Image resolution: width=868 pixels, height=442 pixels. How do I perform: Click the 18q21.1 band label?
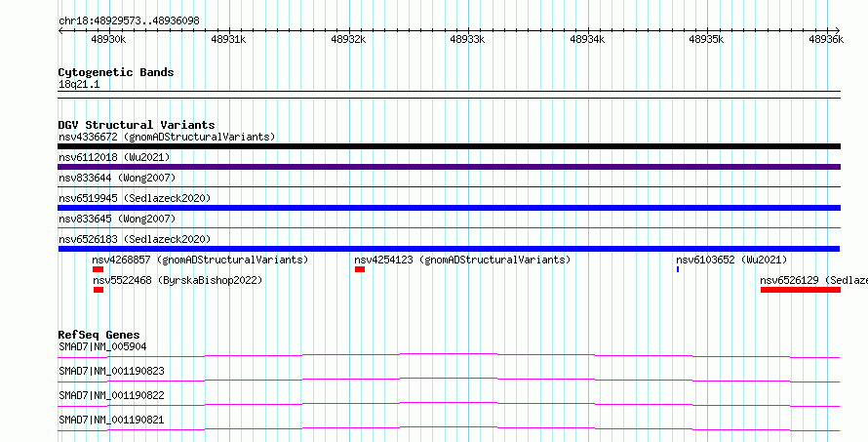[x=79, y=85]
